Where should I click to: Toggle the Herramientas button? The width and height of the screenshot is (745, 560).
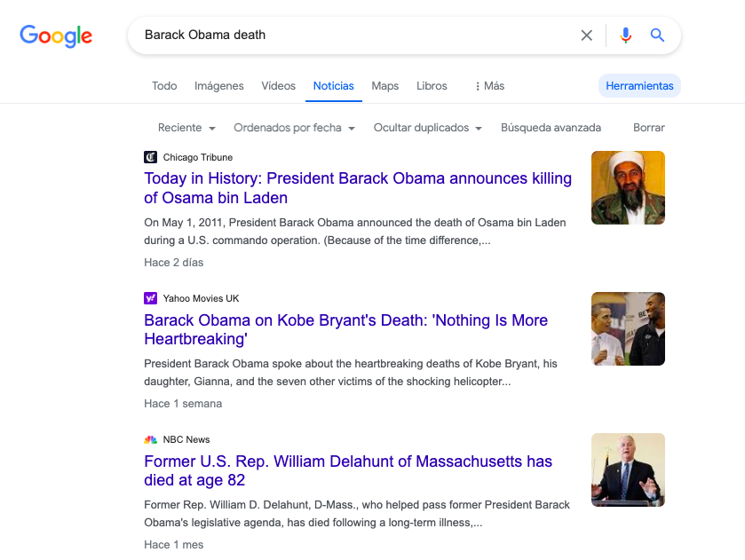point(639,86)
